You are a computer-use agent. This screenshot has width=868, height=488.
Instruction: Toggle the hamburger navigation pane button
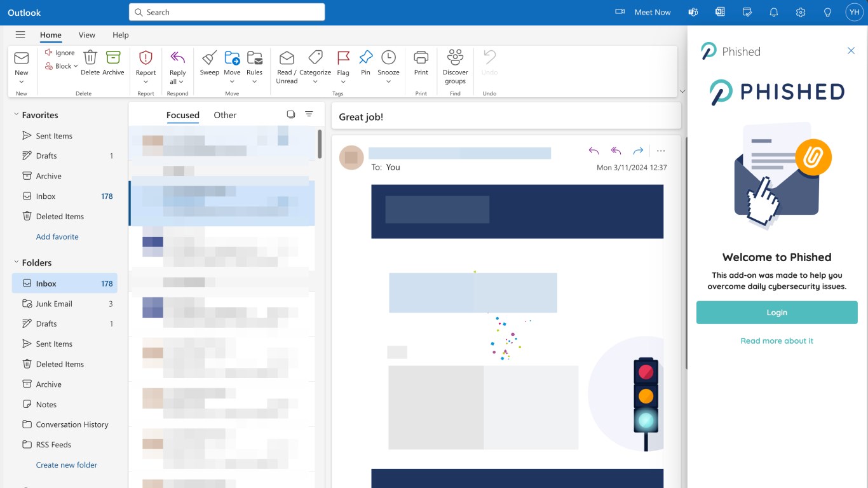point(20,35)
